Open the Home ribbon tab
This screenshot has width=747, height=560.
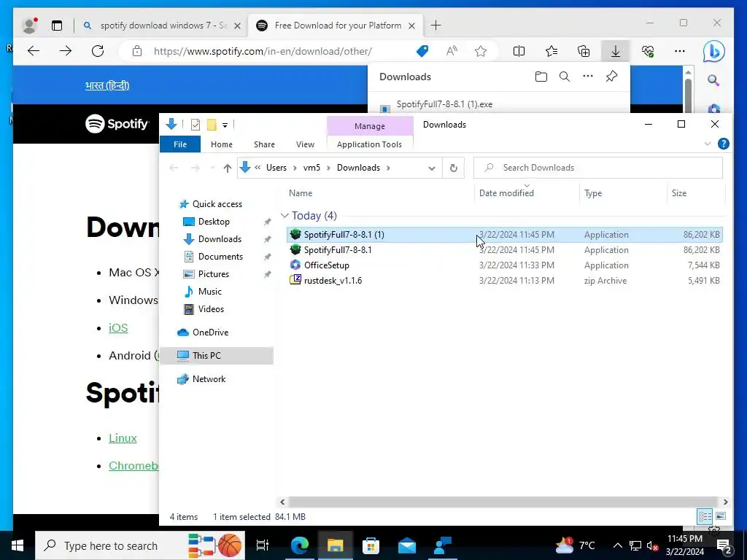(222, 144)
